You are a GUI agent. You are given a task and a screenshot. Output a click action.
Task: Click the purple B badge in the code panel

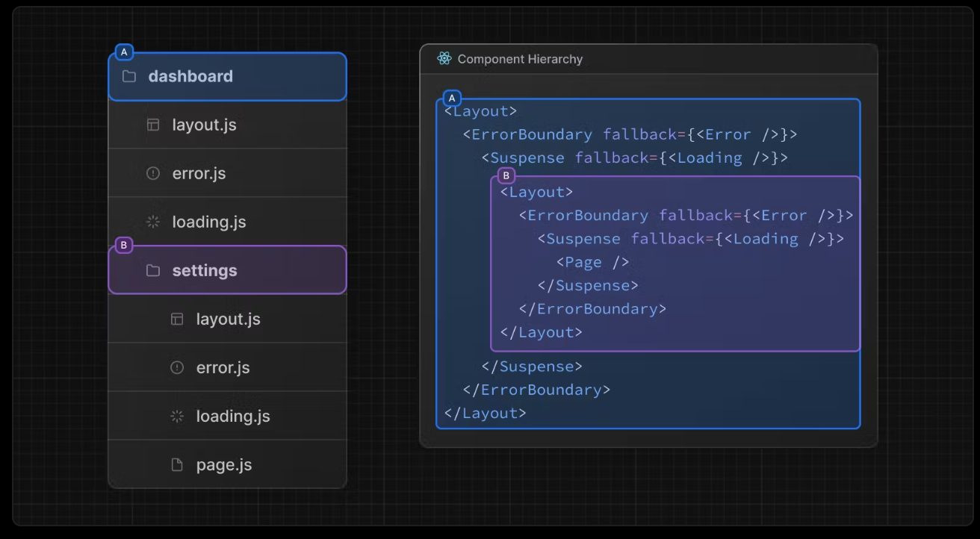[x=506, y=176]
